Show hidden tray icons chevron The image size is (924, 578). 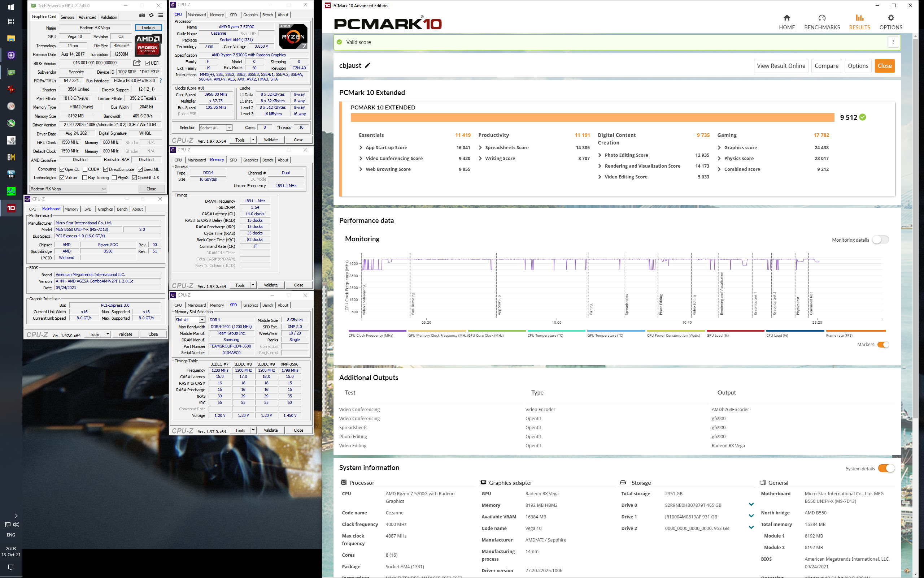pyautogui.click(x=16, y=516)
